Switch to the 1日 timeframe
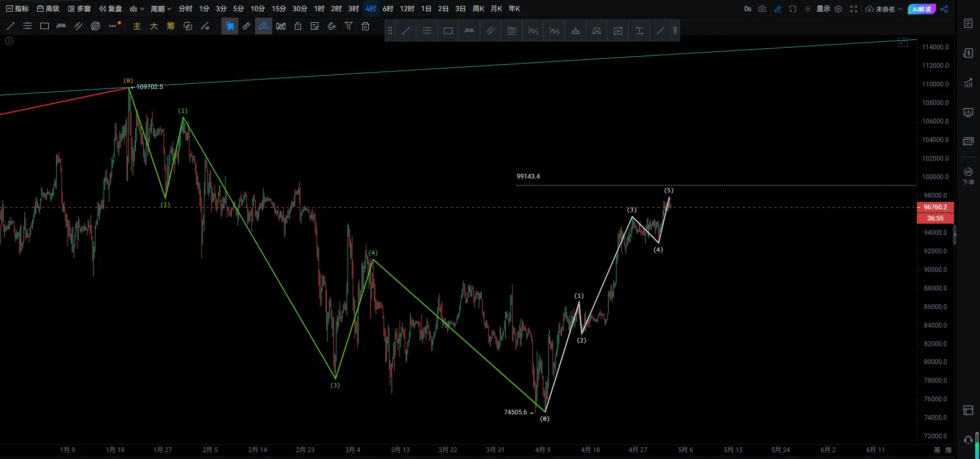Viewport: 980px width, 459px height. (426, 8)
